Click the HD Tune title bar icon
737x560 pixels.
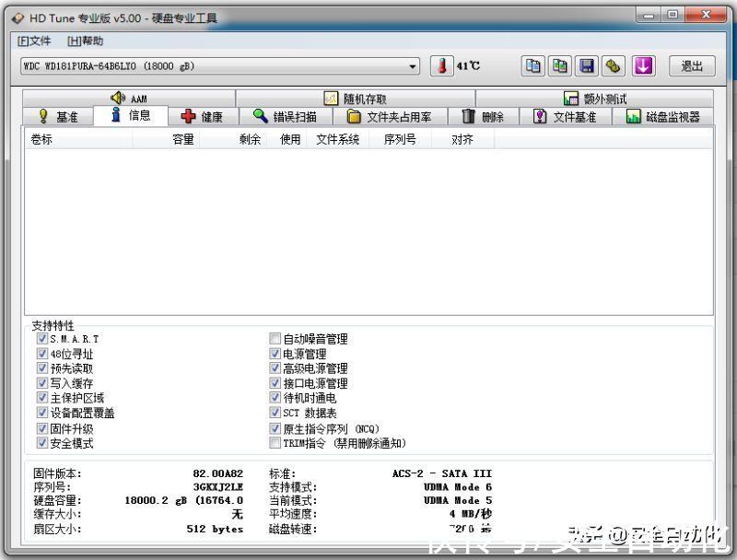pos(18,18)
